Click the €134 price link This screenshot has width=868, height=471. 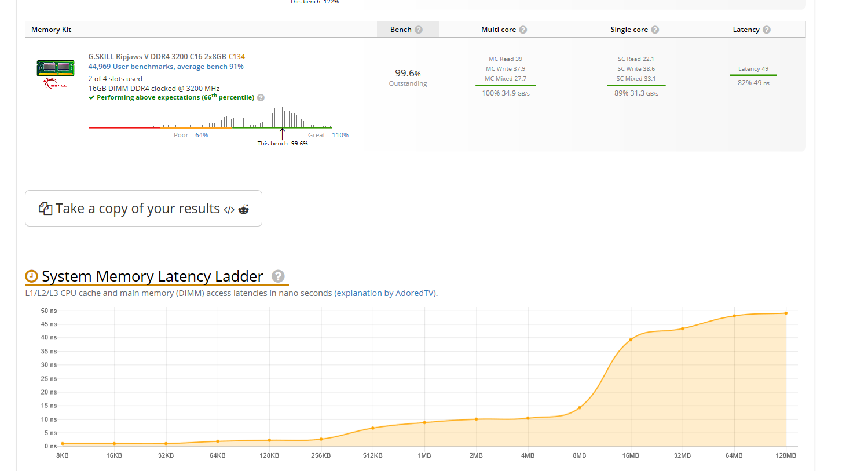[x=237, y=57]
